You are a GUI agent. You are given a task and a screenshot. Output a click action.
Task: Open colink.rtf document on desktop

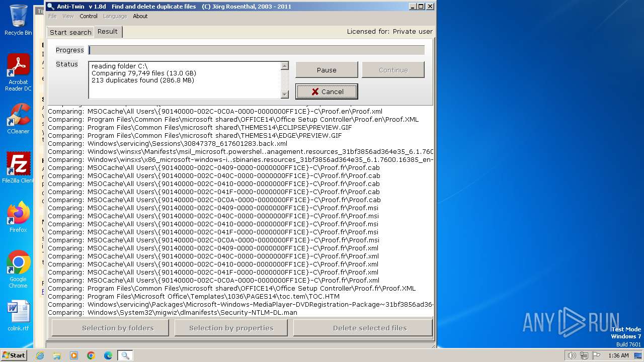point(18,316)
